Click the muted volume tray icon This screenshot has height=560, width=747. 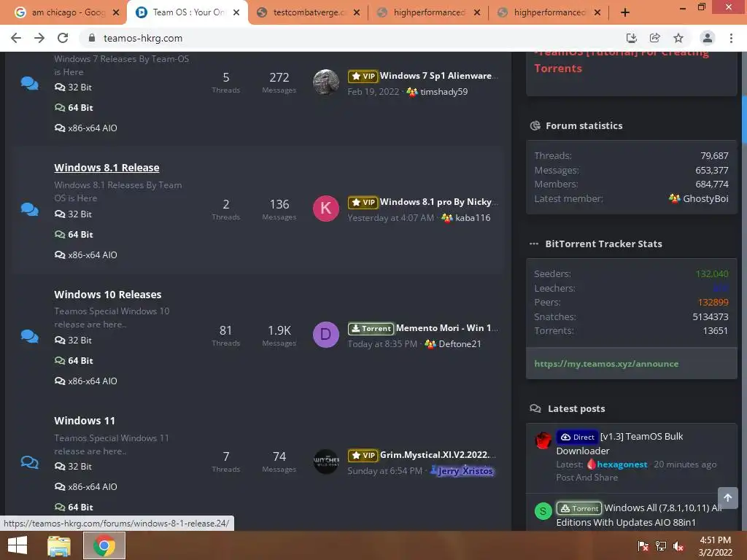coord(678,546)
